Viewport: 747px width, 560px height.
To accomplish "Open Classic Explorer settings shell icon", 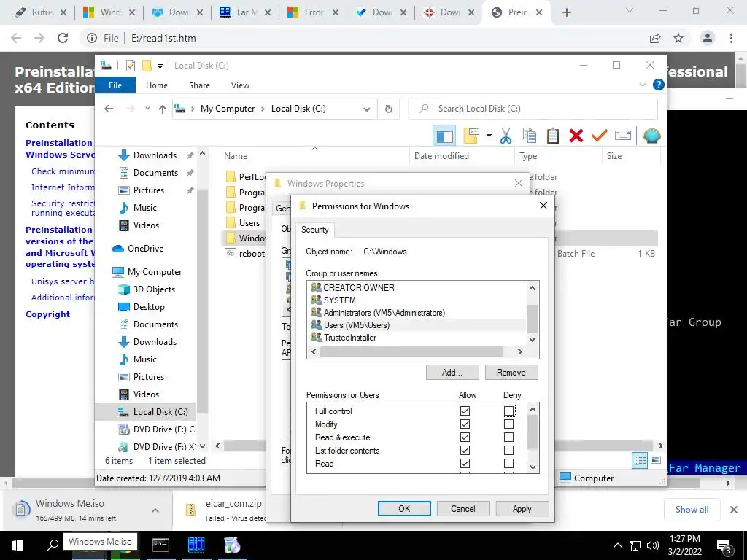I will pos(651,136).
